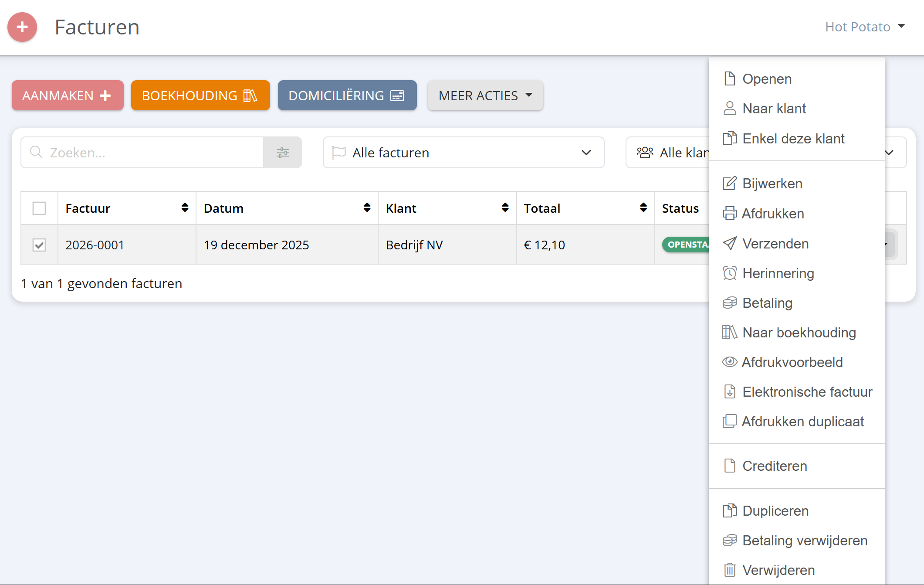This screenshot has height=585, width=924.
Task: Click the Bijwerken pencil icon
Action: (730, 184)
